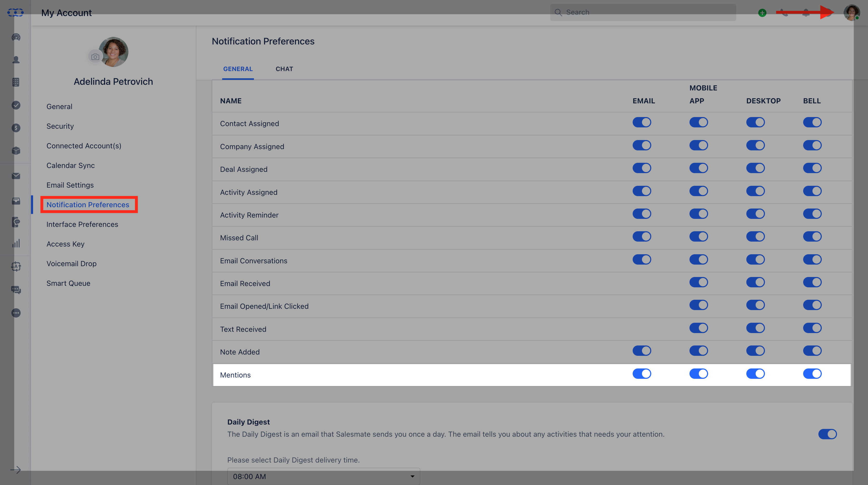Open Voicemail Drop settings
Screen dimensions: 868x485
click(x=72, y=264)
